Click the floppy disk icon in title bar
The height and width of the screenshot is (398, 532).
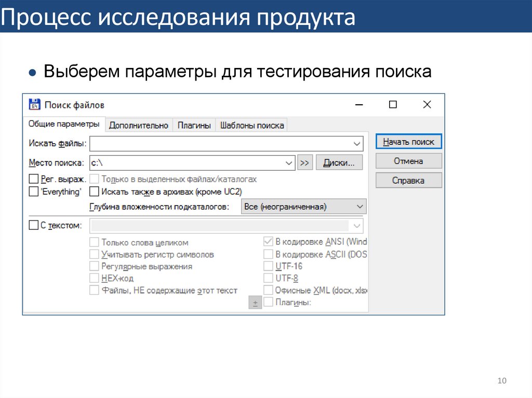point(34,104)
